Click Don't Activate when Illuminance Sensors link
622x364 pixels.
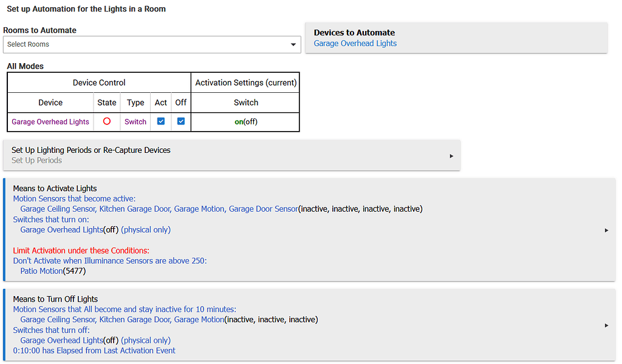tap(110, 261)
